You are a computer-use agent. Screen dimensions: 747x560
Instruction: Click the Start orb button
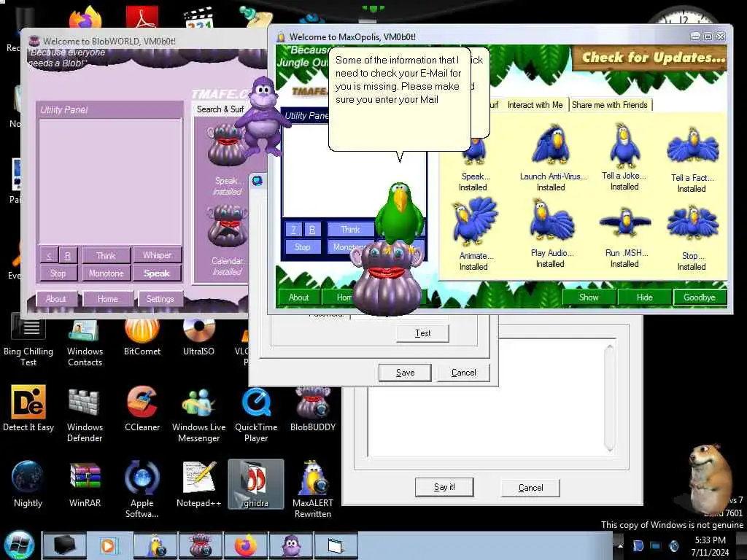click(x=18, y=545)
